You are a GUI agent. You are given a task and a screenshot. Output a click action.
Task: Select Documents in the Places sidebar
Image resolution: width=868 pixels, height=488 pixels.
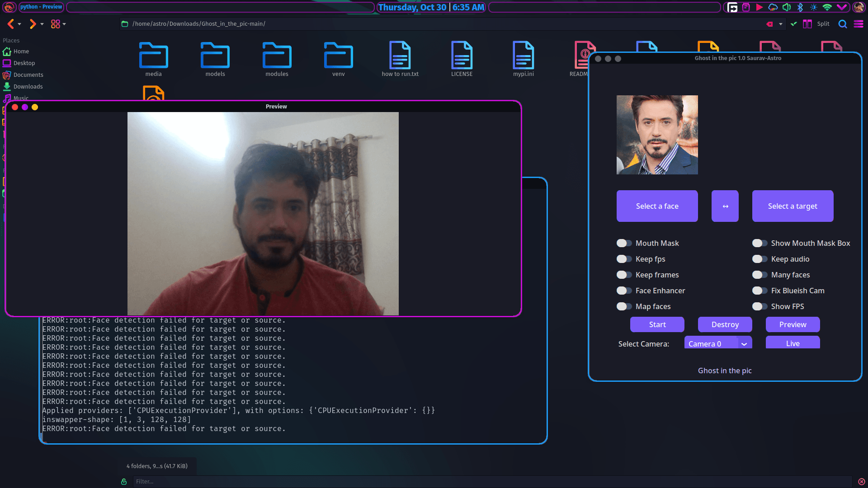tap(28, 75)
